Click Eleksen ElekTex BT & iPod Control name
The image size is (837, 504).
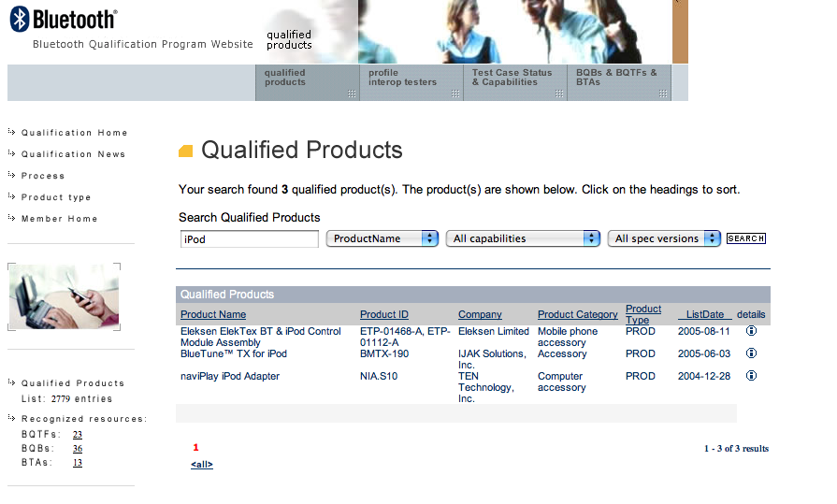click(261, 337)
